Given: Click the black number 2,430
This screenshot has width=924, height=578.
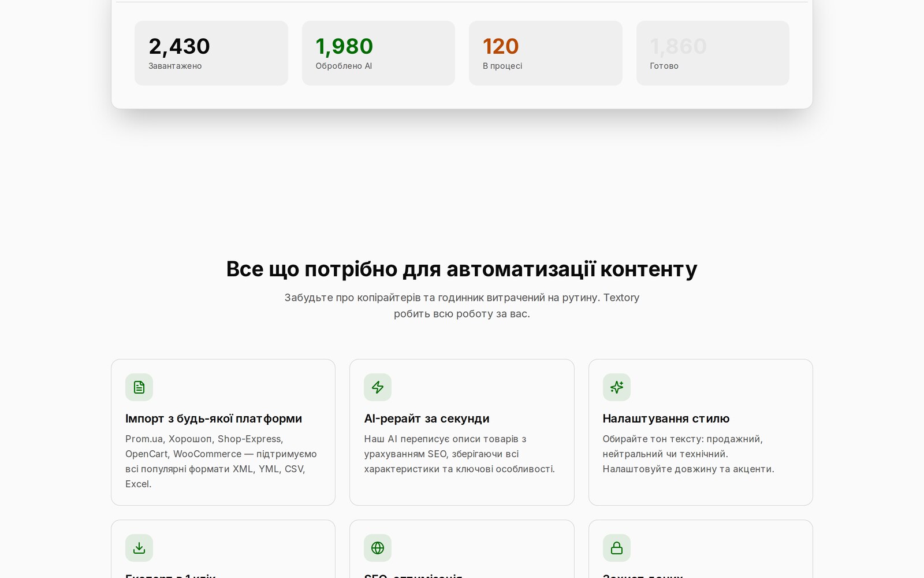Looking at the screenshot, I should tap(179, 46).
